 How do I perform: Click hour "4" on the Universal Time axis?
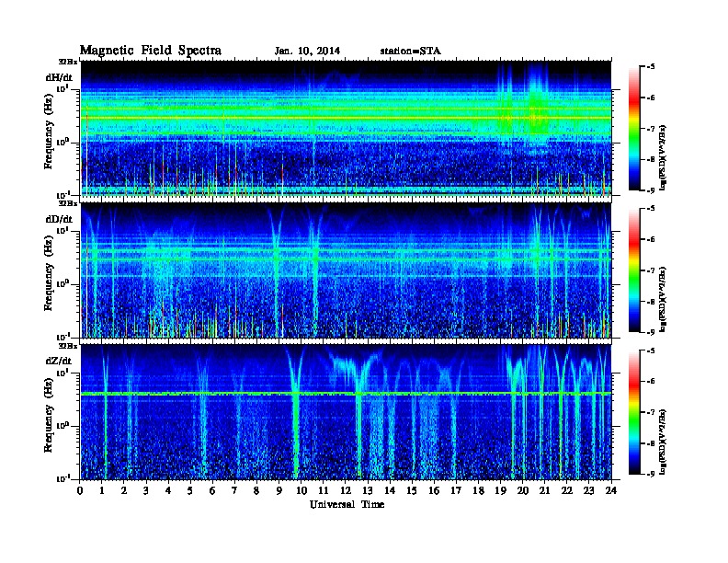point(168,490)
